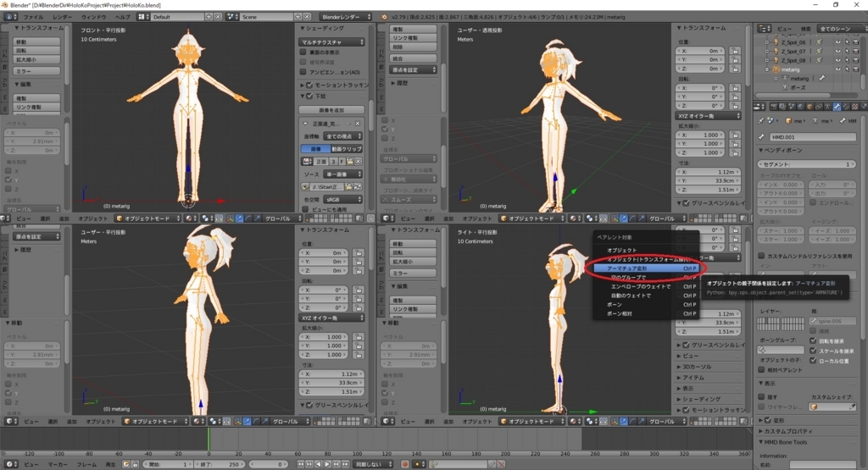Viewport: 868px width, 470px height.
Task: Click delete-scene X icon beside Scene
Action: (x=307, y=17)
